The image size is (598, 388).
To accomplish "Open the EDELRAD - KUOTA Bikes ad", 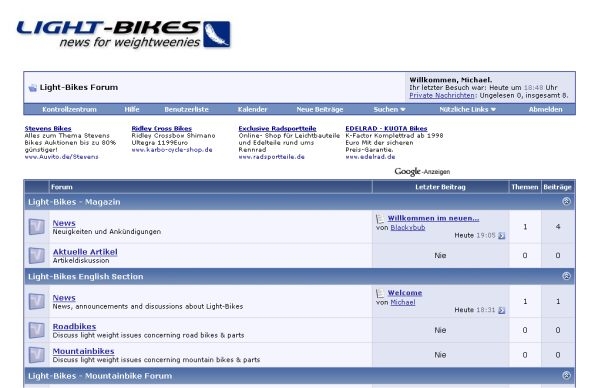I will (386, 129).
